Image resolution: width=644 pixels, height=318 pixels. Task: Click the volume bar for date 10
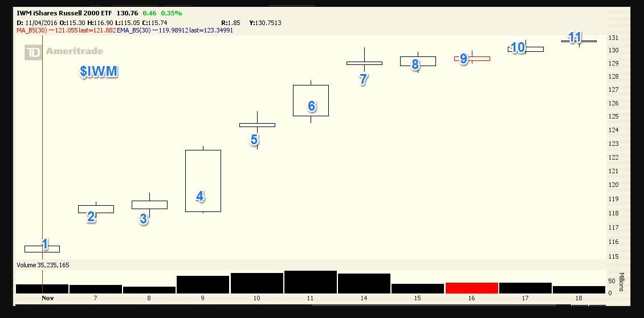256,283
